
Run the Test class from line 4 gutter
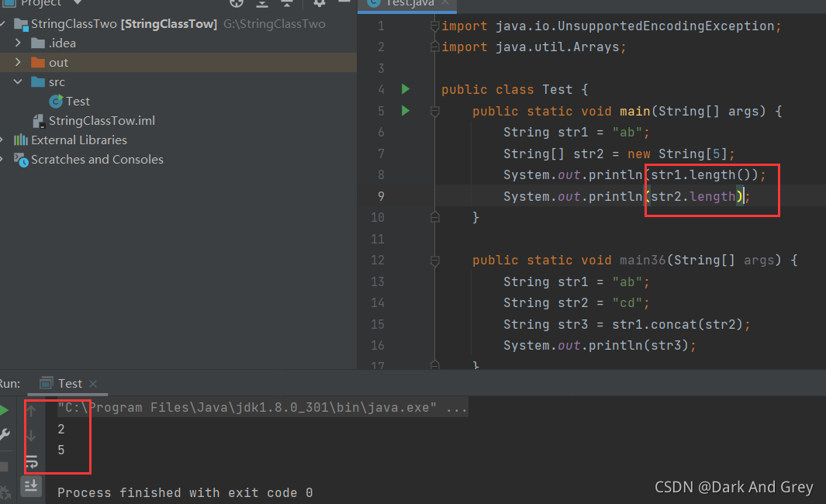point(405,89)
